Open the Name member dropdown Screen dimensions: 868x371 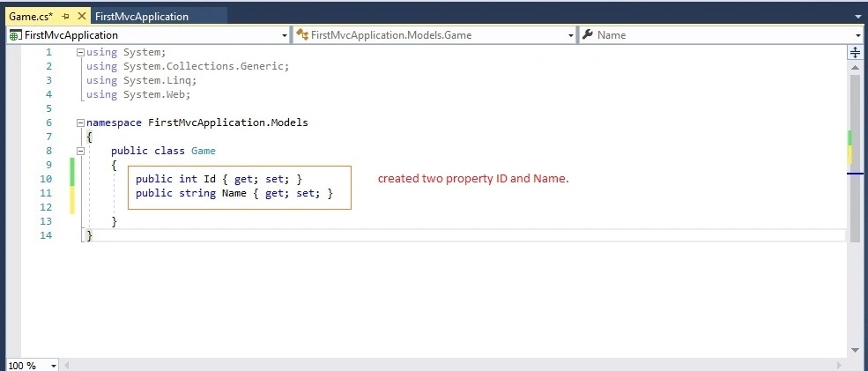pos(860,35)
